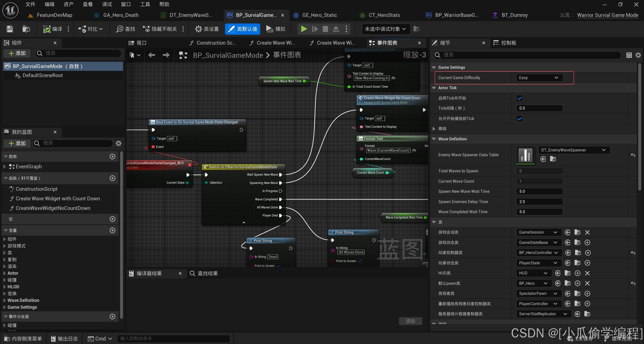
Task: Click the Compile (编译) button
Action: (53, 29)
